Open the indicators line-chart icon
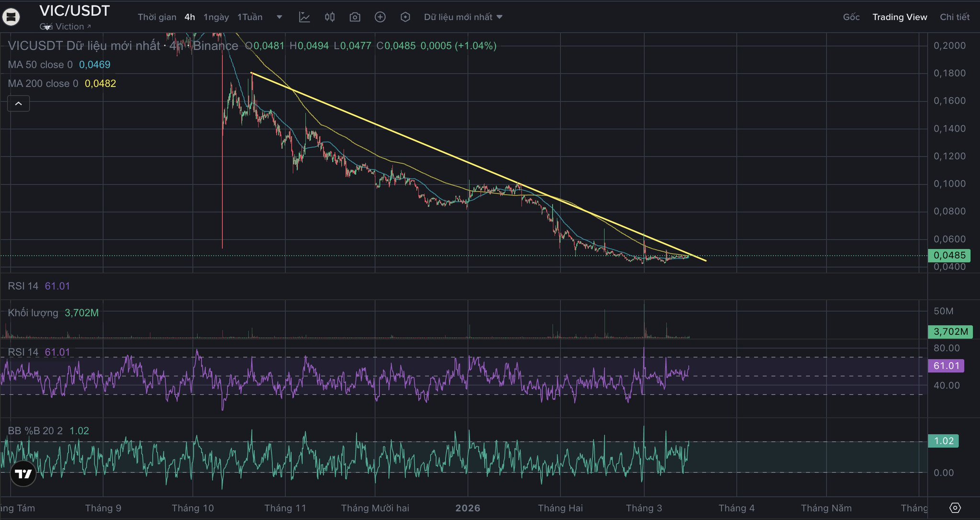The height and width of the screenshot is (520, 980). click(x=304, y=17)
